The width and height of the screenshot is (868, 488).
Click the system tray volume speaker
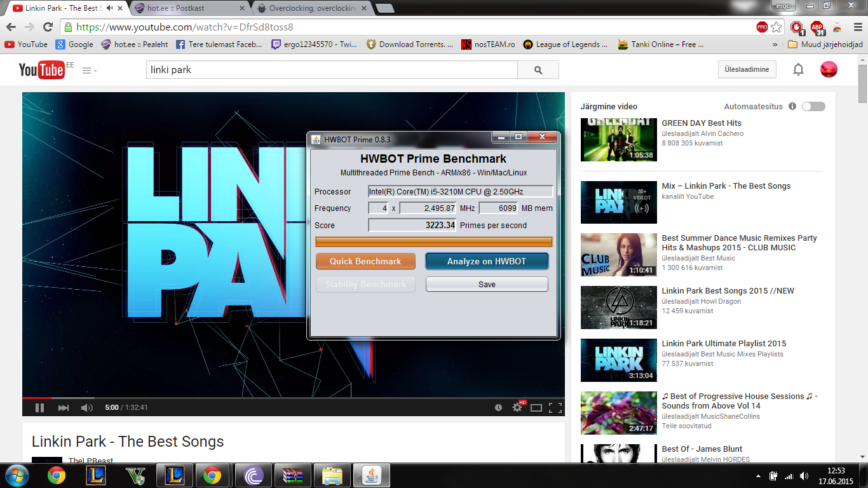(x=804, y=475)
